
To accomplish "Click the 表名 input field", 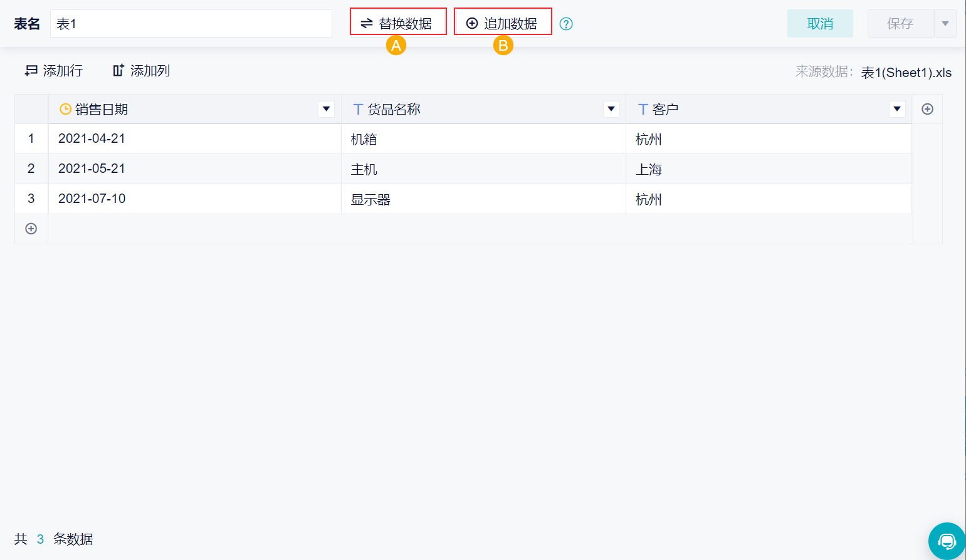I will (191, 24).
